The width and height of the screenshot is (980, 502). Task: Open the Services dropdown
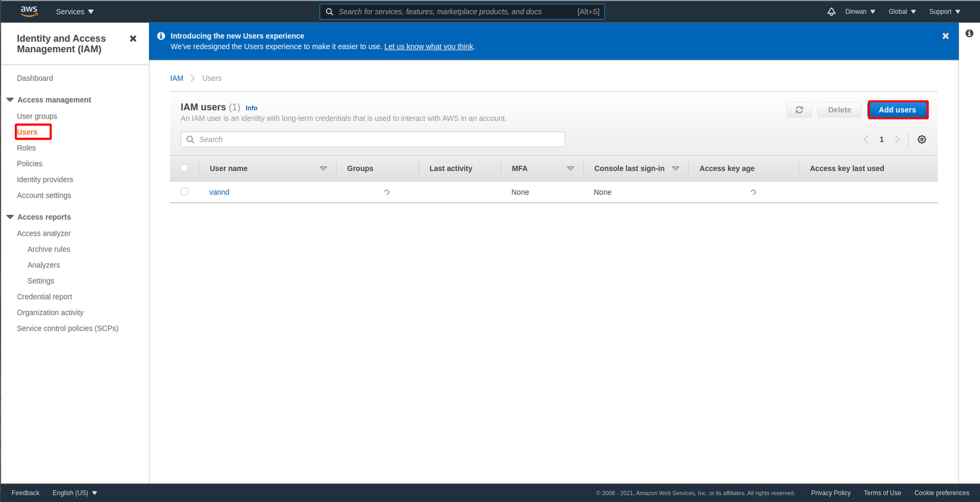click(75, 12)
